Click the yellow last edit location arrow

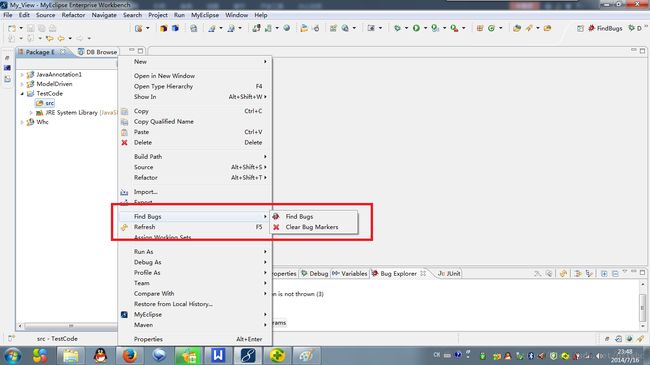tap(49, 38)
